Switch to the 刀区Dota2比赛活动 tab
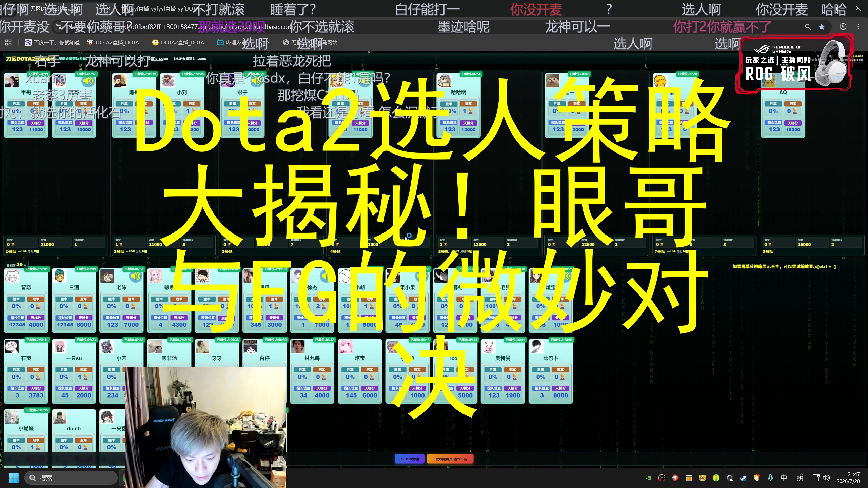The height and width of the screenshot is (488, 868). tap(54, 8)
